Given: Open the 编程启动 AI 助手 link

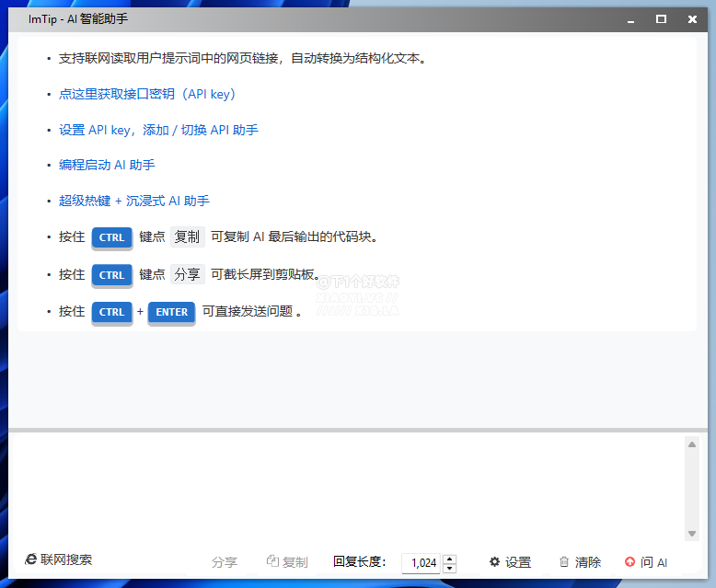Looking at the screenshot, I should 107,165.
